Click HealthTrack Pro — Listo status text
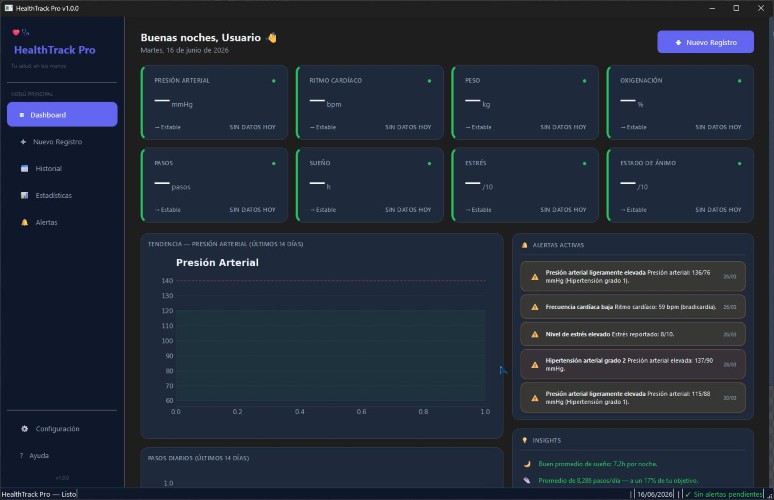The height and width of the screenshot is (500, 774). pos(39,494)
